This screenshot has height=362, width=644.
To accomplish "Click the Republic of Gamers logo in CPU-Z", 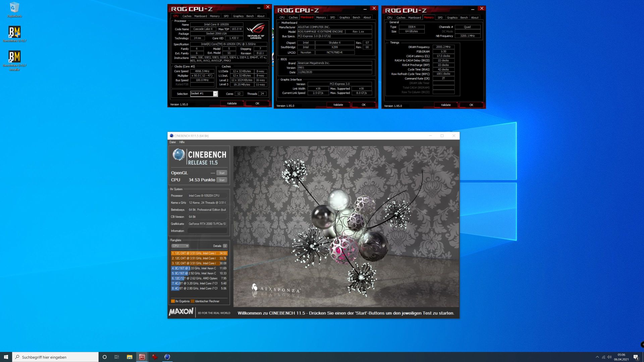I will pyautogui.click(x=256, y=31).
